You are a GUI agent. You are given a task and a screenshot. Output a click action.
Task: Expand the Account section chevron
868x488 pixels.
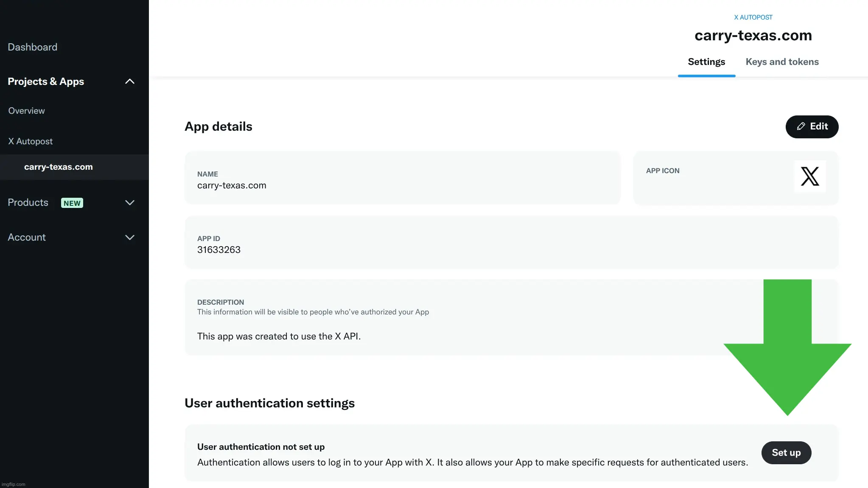(130, 238)
